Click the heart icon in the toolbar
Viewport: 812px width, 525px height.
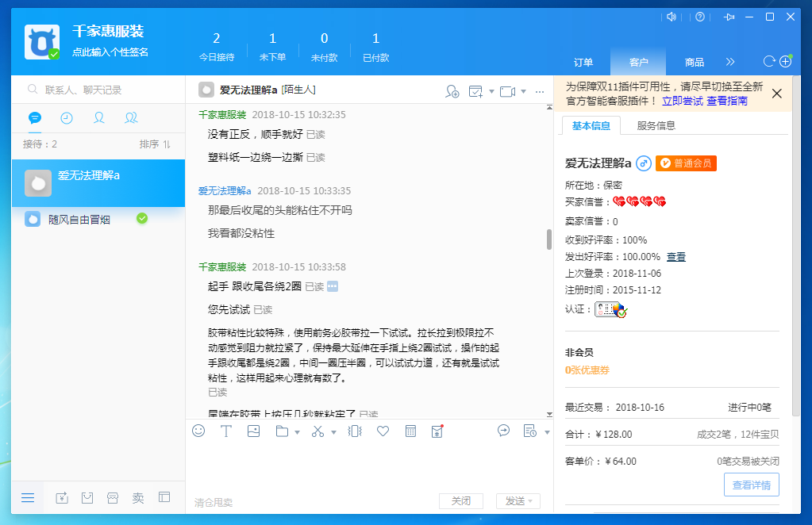[x=383, y=431]
